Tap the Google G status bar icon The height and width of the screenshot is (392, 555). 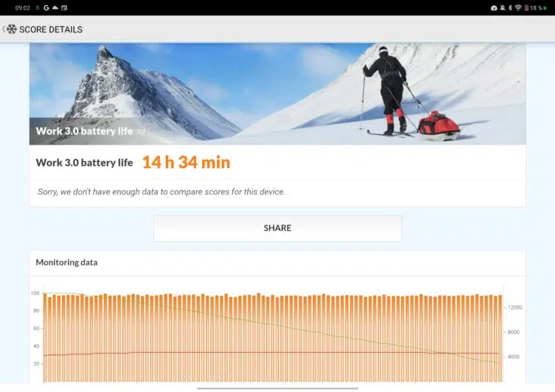pyautogui.click(x=46, y=8)
